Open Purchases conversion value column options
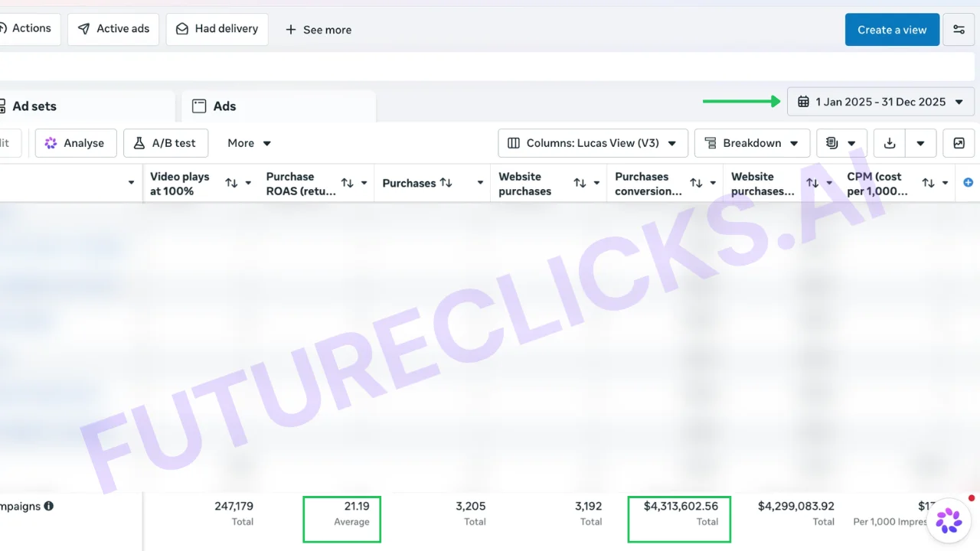The image size is (980, 551). (714, 183)
